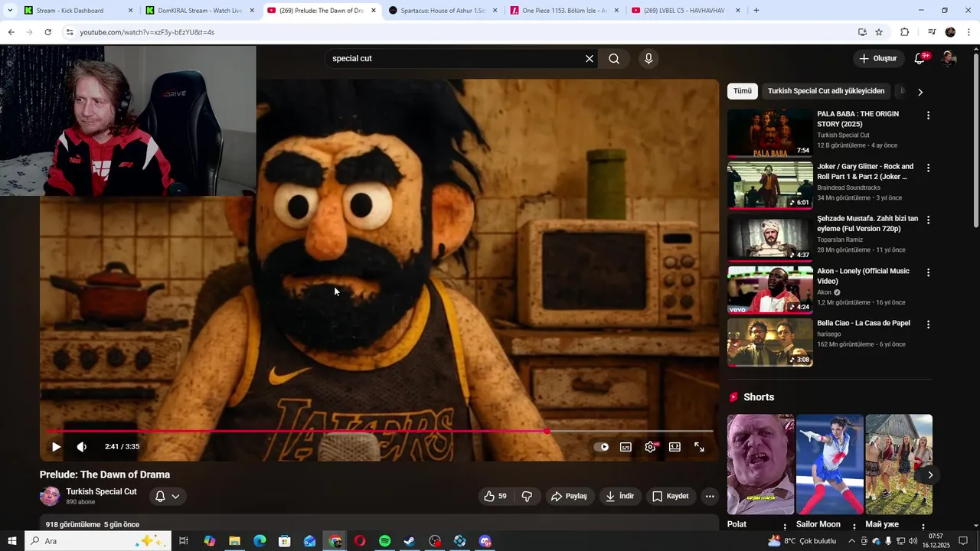Like the video with thumbs up
The height and width of the screenshot is (551, 980).
[495, 497]
